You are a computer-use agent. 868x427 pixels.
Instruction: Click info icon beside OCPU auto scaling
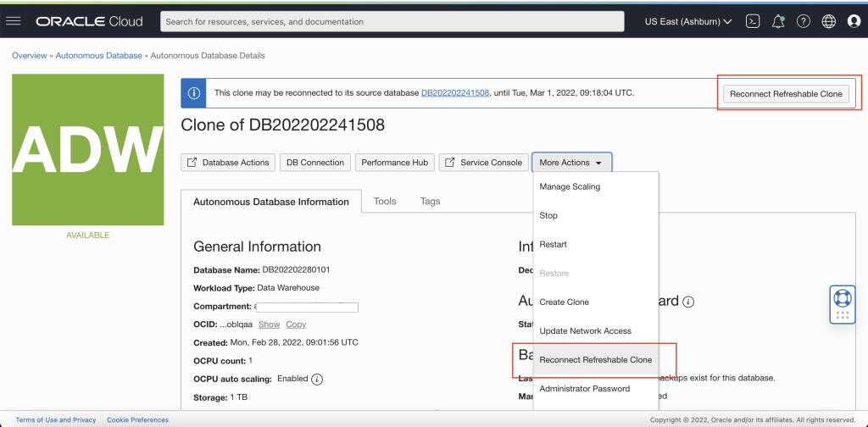coord(317,380)
